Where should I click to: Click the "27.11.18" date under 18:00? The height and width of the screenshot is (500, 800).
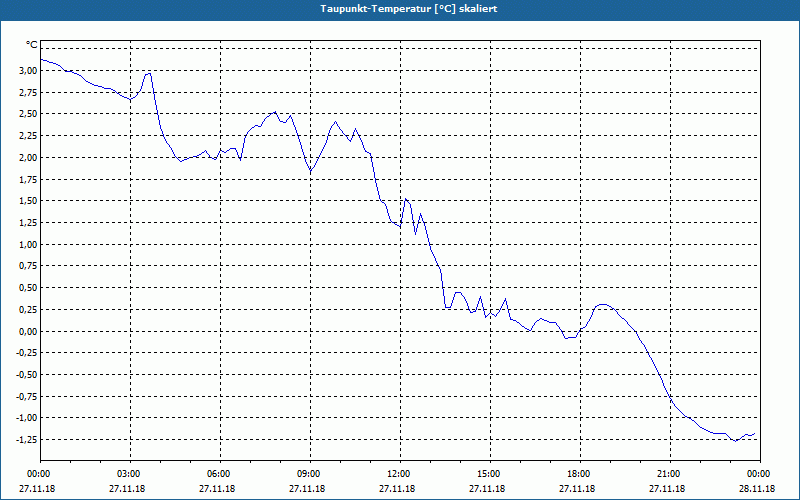click(x=577, y=489)
